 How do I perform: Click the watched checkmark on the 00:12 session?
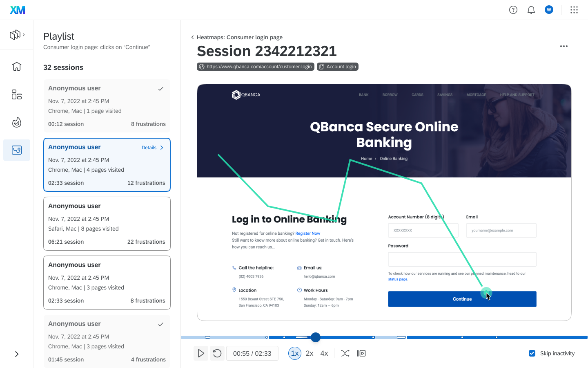tap(161, 89)
